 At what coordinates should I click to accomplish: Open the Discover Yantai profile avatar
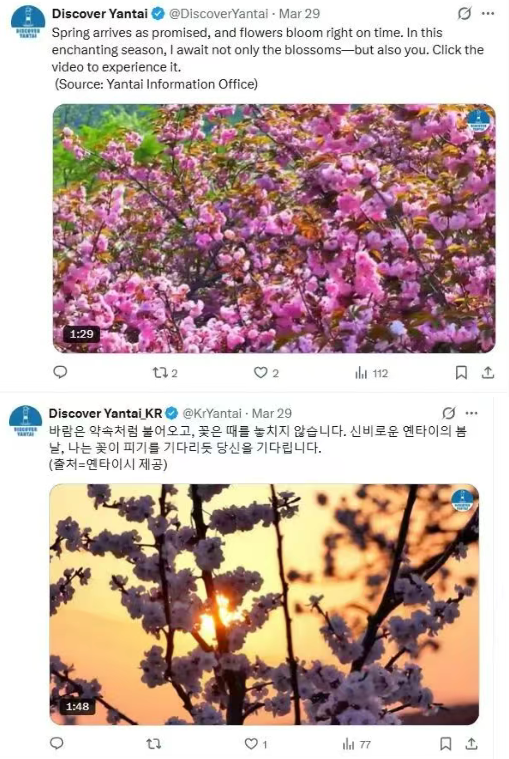click(28, 22)
